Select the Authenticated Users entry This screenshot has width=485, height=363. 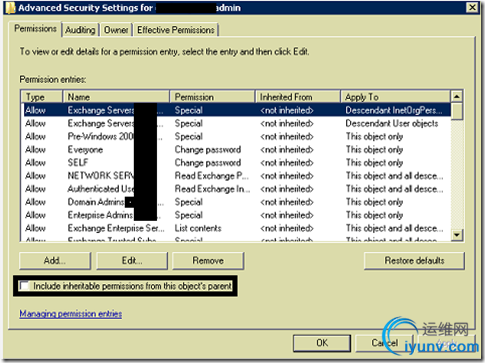click(x=237, y=189)
